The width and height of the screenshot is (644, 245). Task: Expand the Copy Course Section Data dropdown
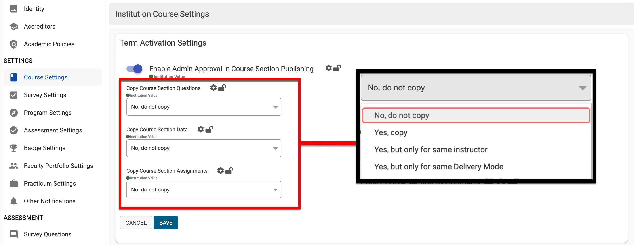[204, 148]
